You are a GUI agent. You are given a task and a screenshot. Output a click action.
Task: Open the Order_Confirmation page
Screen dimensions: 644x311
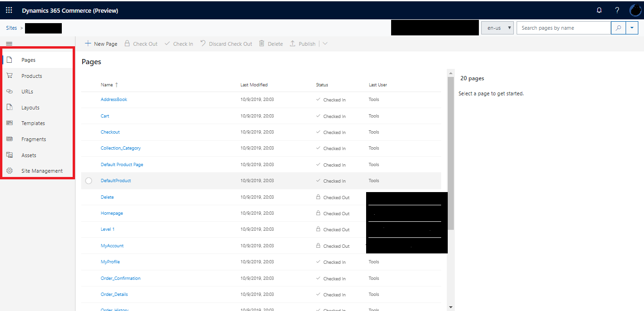[121, 278]
